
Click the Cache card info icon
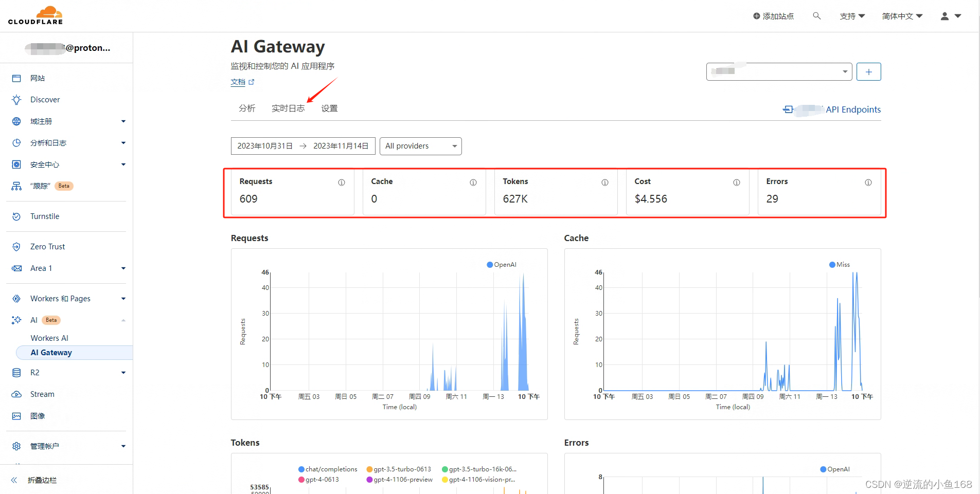click(473, 182)
